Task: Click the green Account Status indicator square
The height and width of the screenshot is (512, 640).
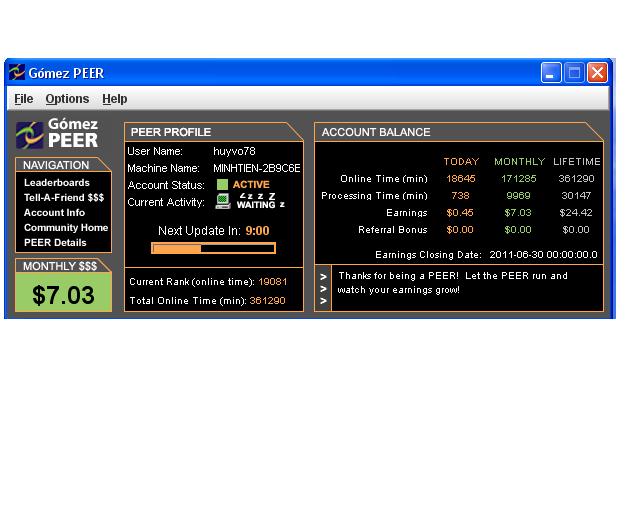Action: pos(222,185)
